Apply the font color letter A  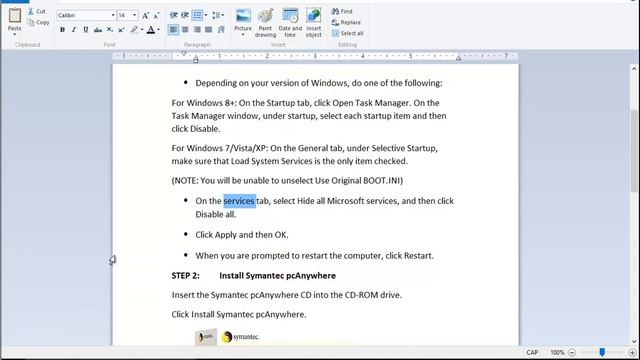(x=151, y=29)
